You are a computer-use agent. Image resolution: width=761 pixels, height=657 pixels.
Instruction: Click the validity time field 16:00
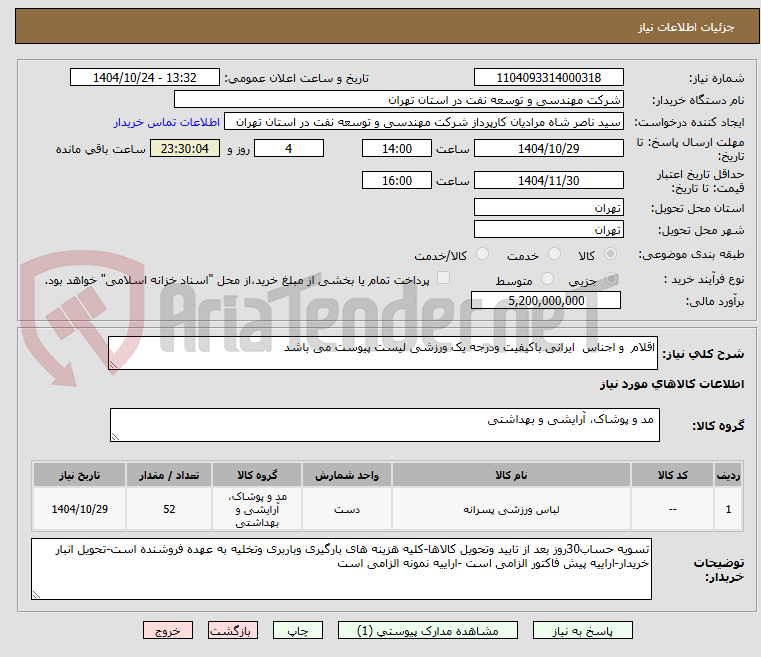pos(397,180)
